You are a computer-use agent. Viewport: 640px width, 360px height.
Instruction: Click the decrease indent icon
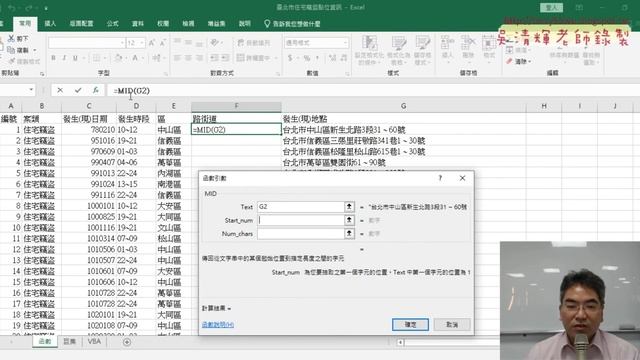click(214, 58)
